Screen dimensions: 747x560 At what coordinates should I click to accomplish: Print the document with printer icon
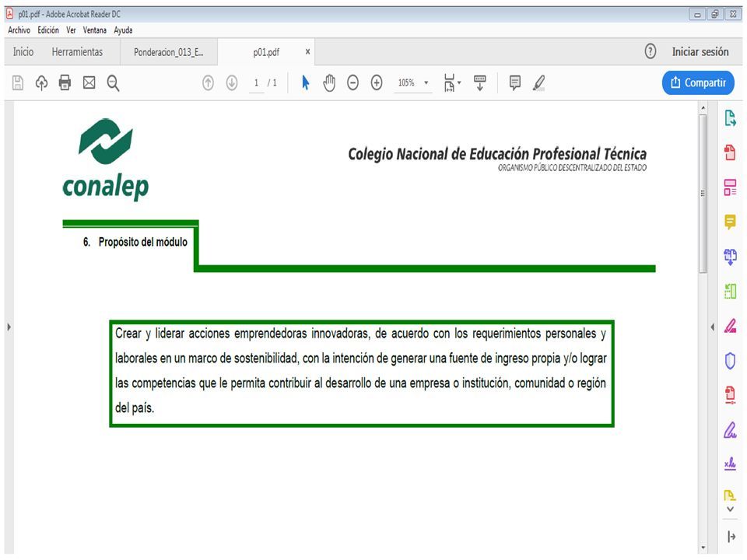coord(65,83)
